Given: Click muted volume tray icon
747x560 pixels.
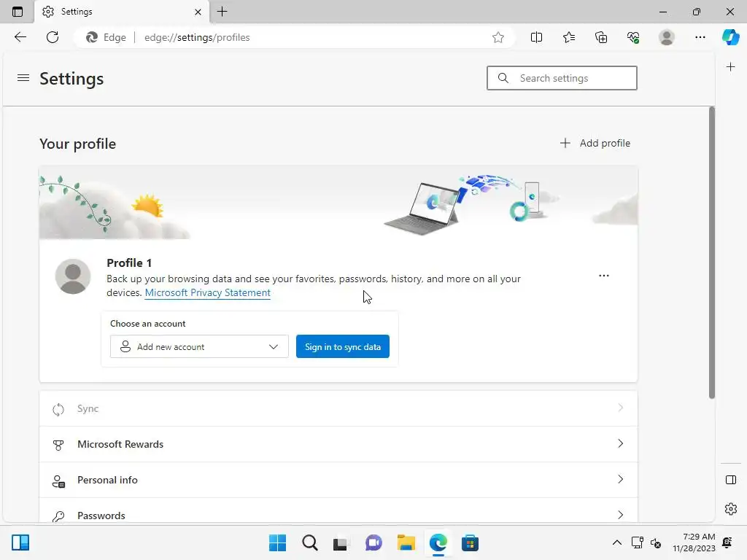Looking at the screenshot, I should tap(656, 542).
